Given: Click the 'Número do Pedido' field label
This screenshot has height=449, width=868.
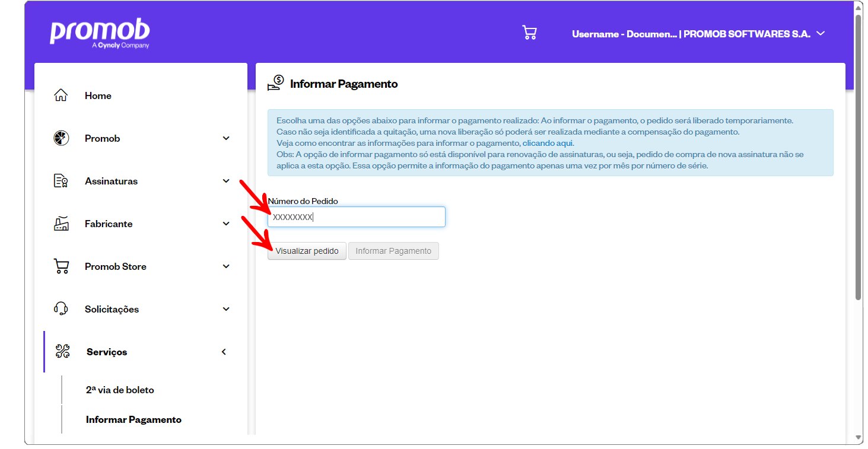Looking at the screenshot, I should (x=303, y=201).
